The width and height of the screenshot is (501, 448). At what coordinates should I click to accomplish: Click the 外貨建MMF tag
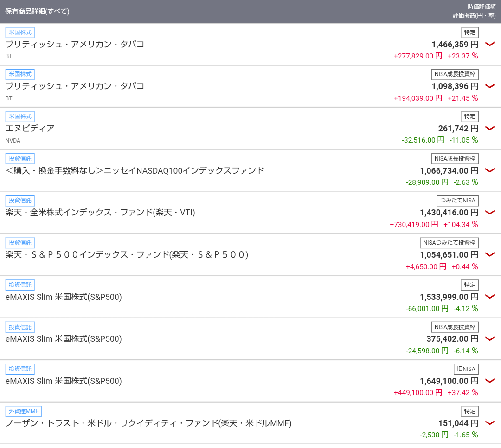click(24, 411)
